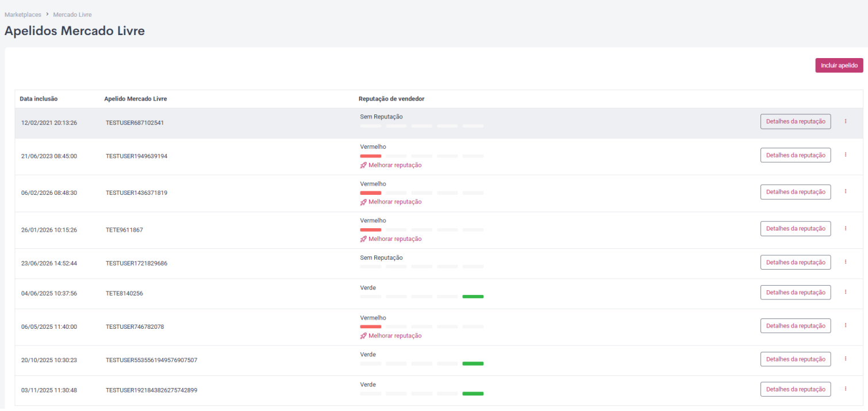Open Detalhes da reputação for TETE9611867
Viewport: 868px width, 411px height.
click(795, 229)
